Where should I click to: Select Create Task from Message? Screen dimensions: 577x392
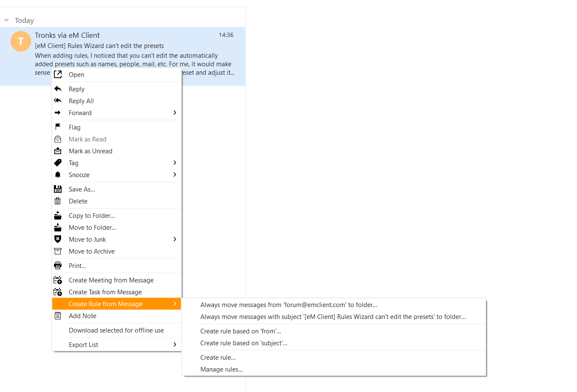tap(116, 292)
